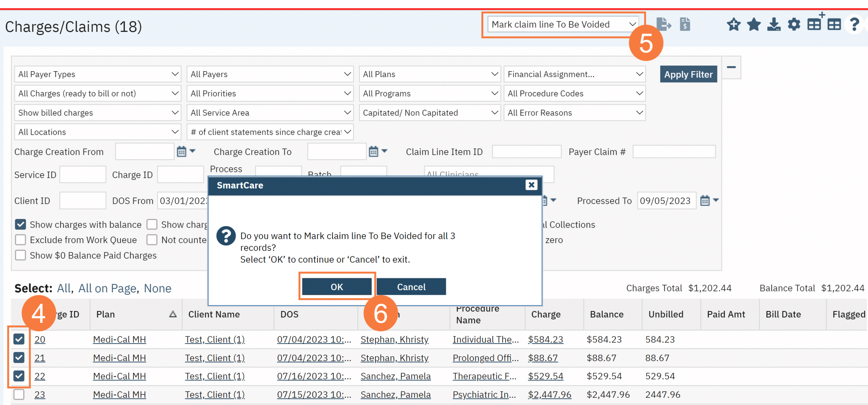Click the help question mark icon
868x405 pixels.
[854, 25]
